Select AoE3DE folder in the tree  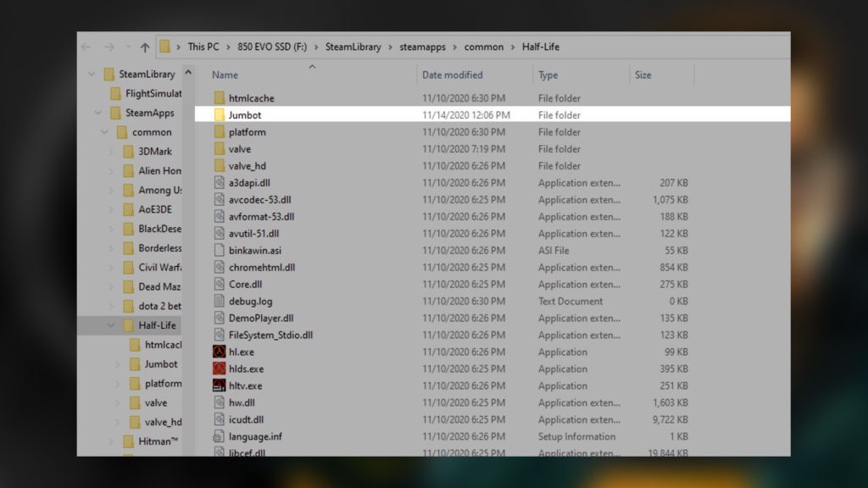tap(155, 210)
